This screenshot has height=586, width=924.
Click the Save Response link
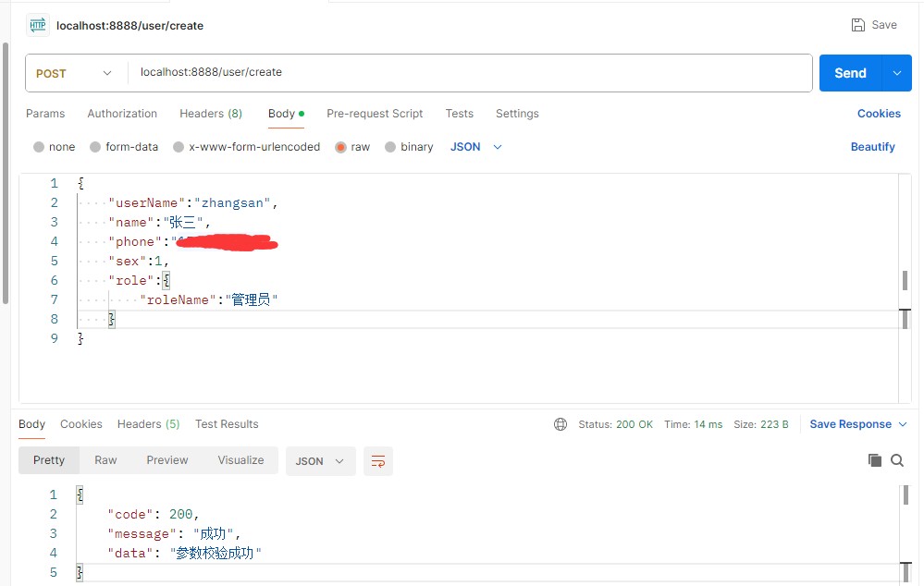point(850,424)
